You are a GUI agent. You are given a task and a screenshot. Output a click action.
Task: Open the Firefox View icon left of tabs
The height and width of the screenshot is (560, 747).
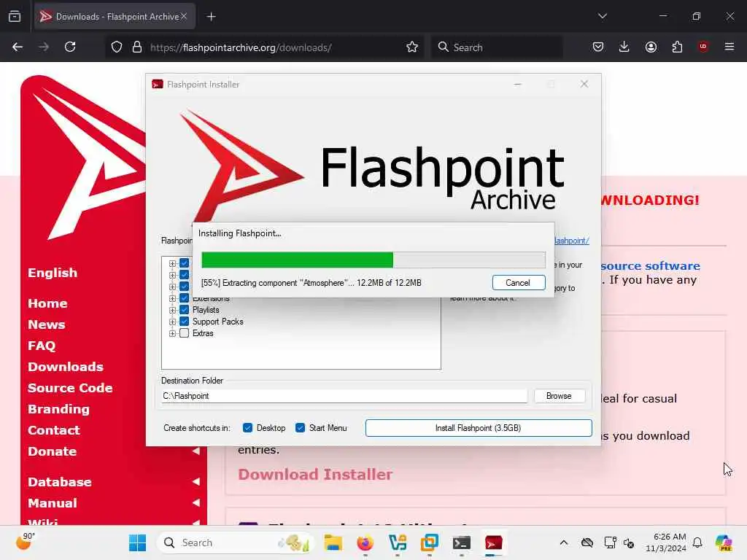(x=15, y=17)
